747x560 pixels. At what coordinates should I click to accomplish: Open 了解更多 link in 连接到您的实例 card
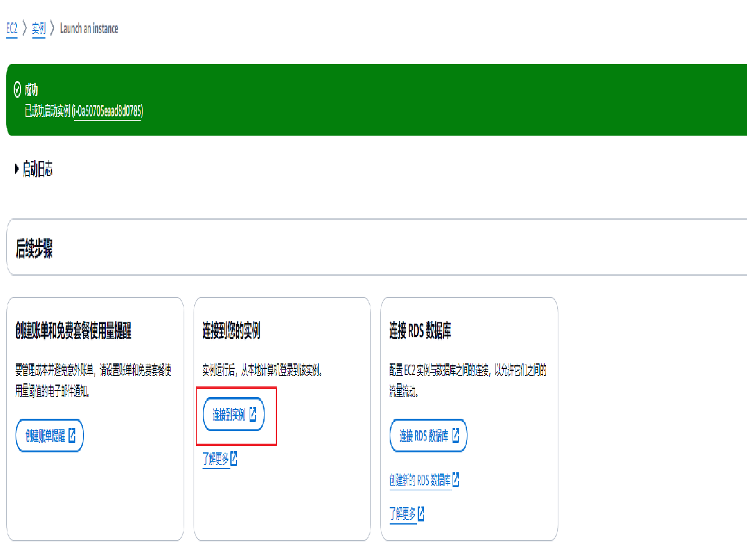215,460
